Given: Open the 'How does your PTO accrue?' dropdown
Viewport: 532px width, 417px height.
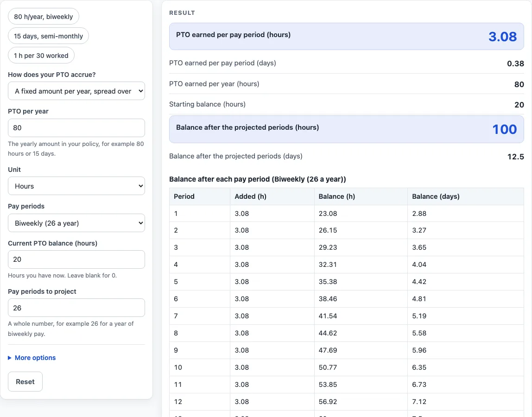Looking at the screenshot, I should point(76,91).
